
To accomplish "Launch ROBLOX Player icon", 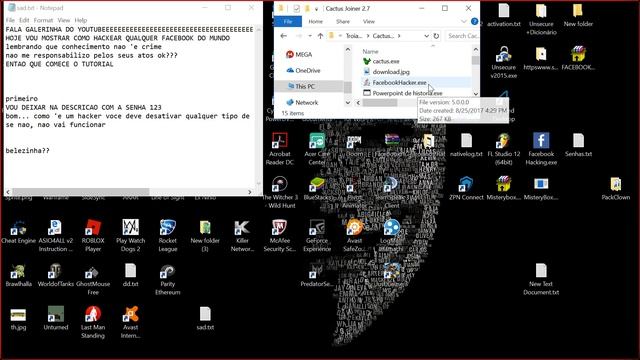I will tap(93, 236).
